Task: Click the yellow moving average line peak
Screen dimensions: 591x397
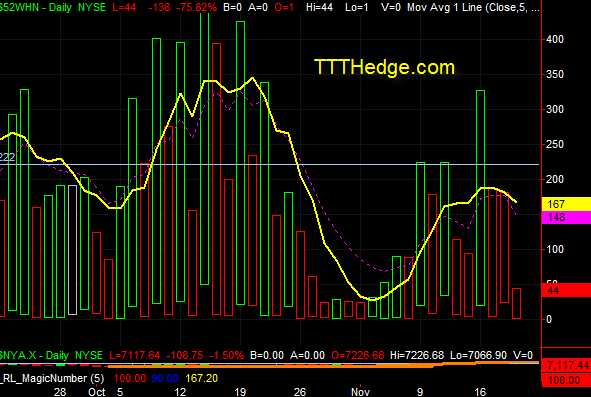Action: point(253,78)
